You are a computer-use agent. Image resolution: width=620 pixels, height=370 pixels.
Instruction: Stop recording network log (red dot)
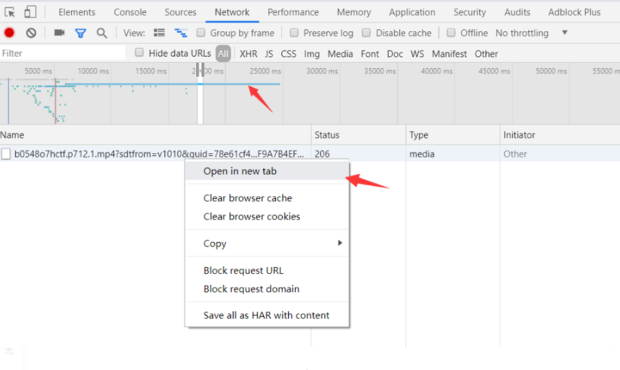click(x=9, y=33)
